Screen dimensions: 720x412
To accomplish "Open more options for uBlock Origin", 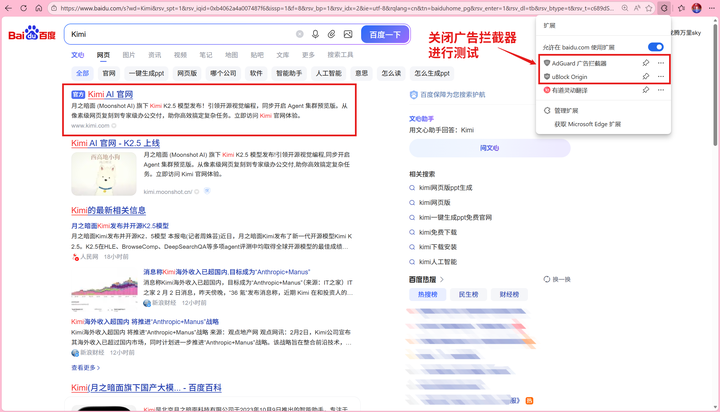I will click(661, 76).
